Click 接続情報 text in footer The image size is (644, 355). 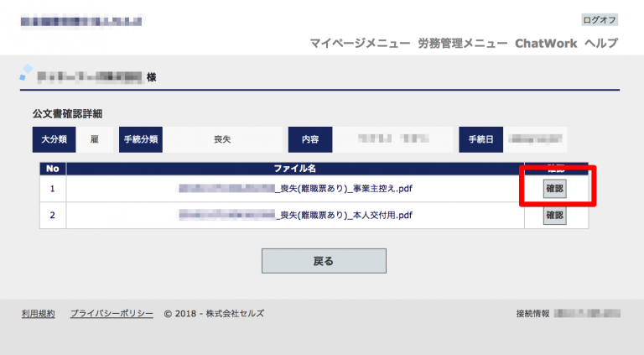(532, 314)
